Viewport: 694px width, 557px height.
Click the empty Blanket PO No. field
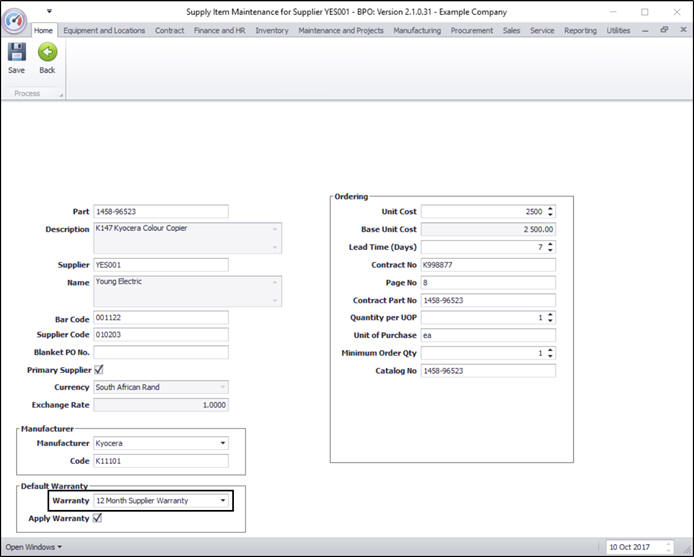click(161, 352)
